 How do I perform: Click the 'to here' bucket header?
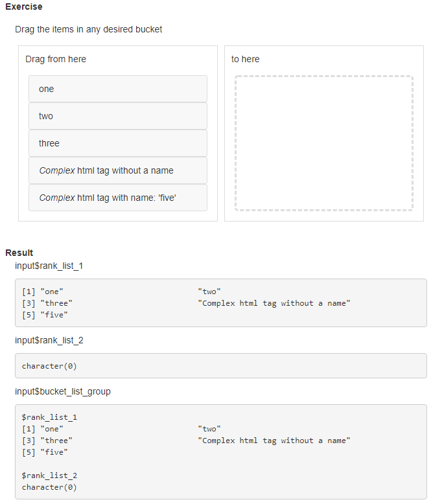[x=246, y=59]
